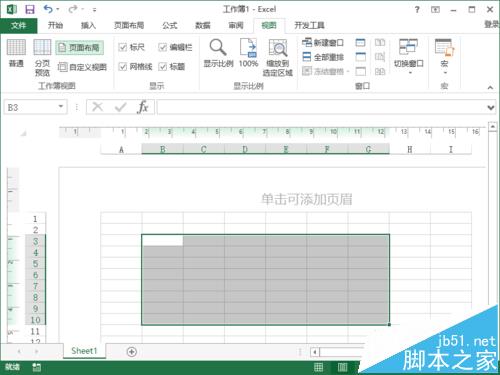Click the Unhide window icon

tap(360, 71)
